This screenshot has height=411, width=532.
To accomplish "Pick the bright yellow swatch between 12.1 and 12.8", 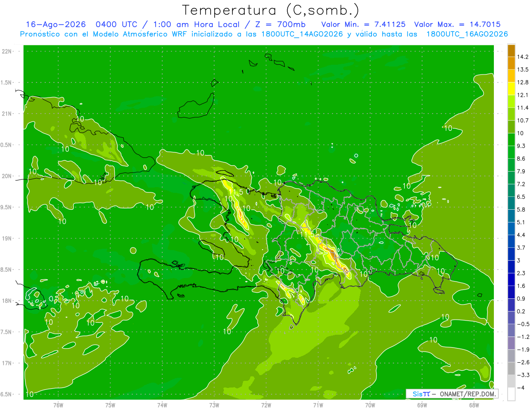I will 511,89.
